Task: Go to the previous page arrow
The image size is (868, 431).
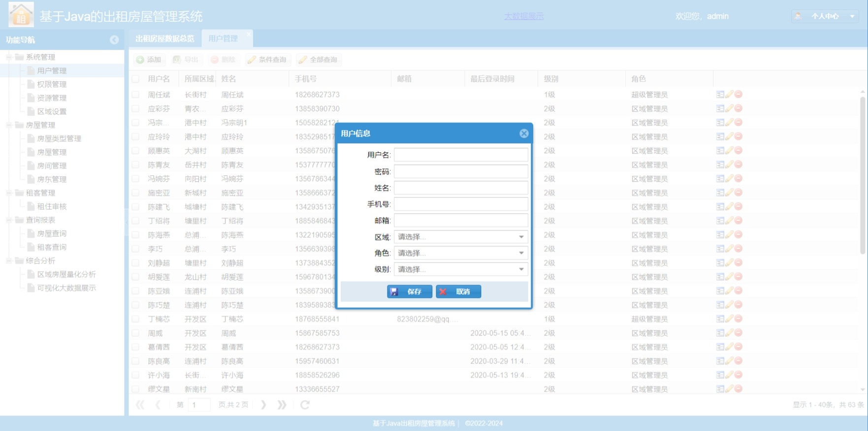Action: (x=158, y=405)
